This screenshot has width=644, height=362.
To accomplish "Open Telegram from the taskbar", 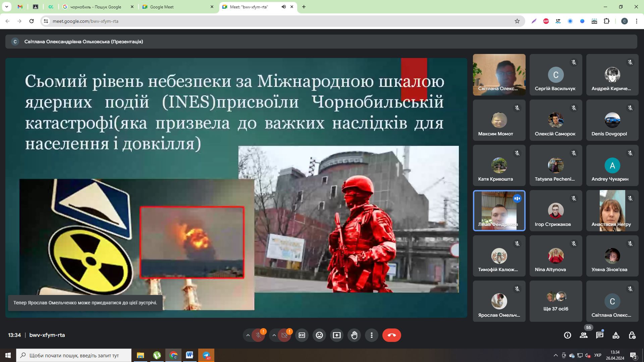I will [206, 355].
